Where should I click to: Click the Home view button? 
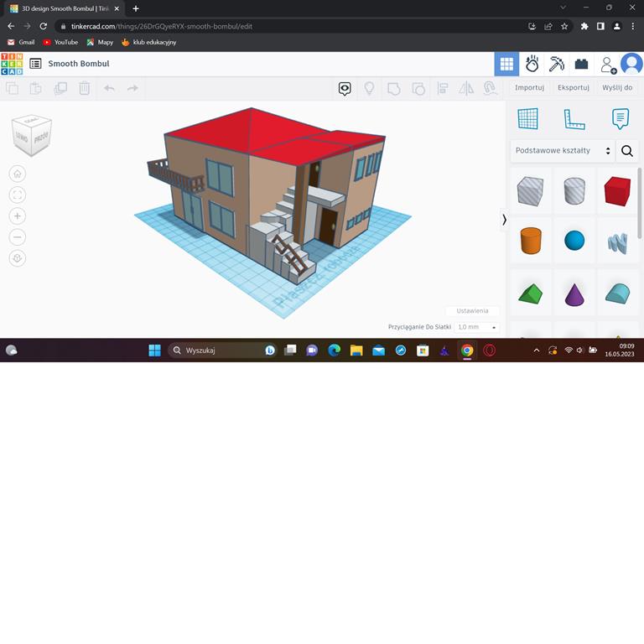(x=18, y=174)
